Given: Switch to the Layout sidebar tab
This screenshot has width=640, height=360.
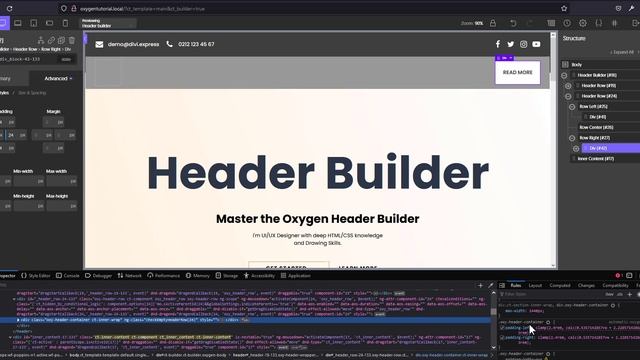Looking at the screenshot, I should (535, 286).
